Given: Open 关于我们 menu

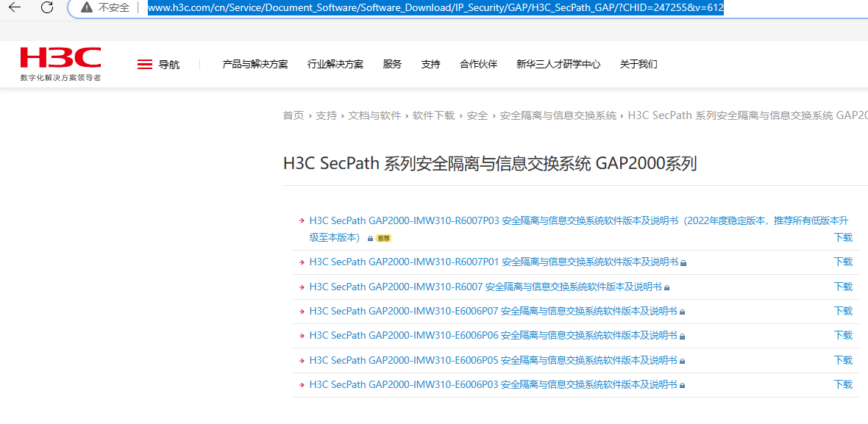Looking at the screenshot, I should pos(638,64).
